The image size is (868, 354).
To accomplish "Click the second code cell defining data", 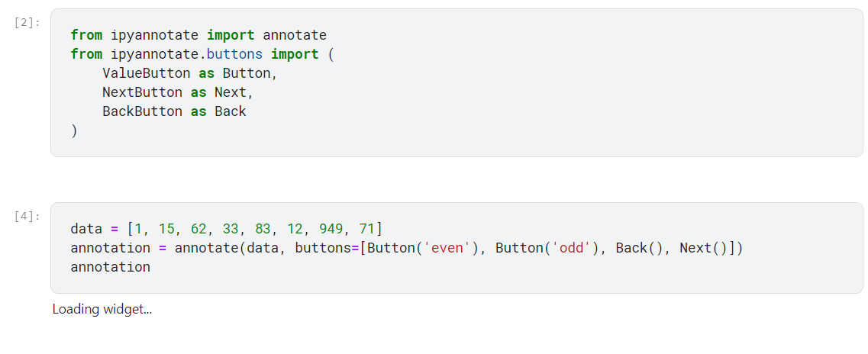I will click(x=457, y=248).
